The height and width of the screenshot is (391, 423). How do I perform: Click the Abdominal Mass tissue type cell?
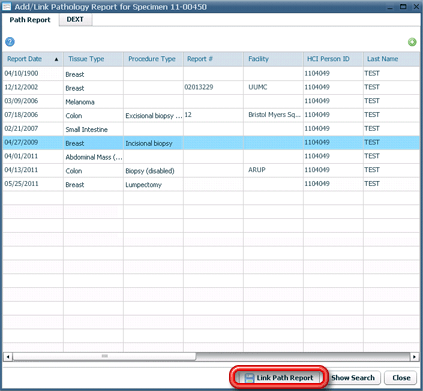tap(93, 157)
